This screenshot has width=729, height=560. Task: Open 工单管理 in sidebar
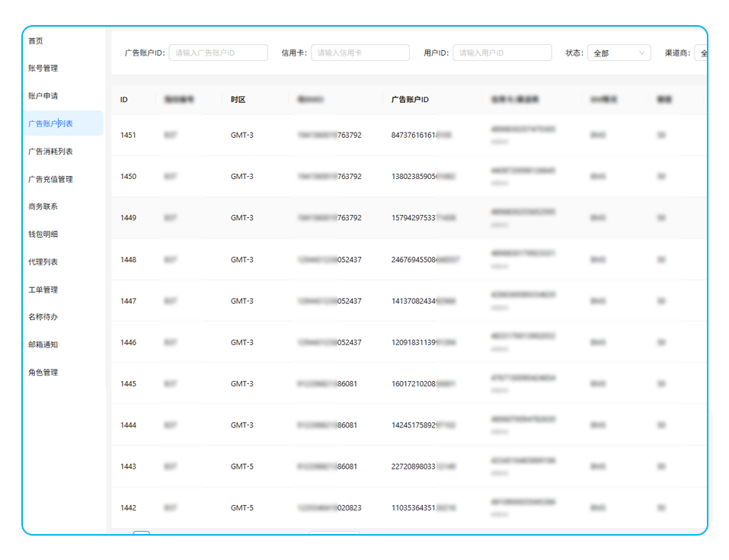43,290
